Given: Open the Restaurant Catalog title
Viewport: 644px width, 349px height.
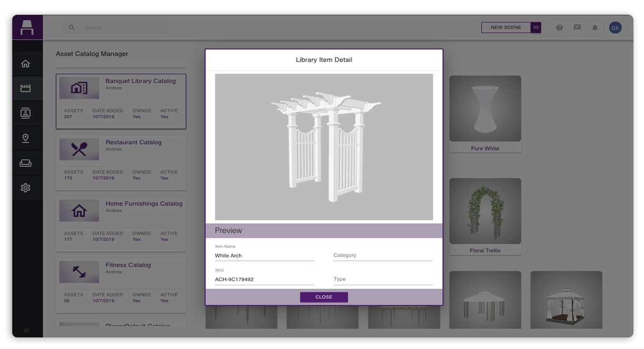Looking at the screenshot, I should point(133,142).
